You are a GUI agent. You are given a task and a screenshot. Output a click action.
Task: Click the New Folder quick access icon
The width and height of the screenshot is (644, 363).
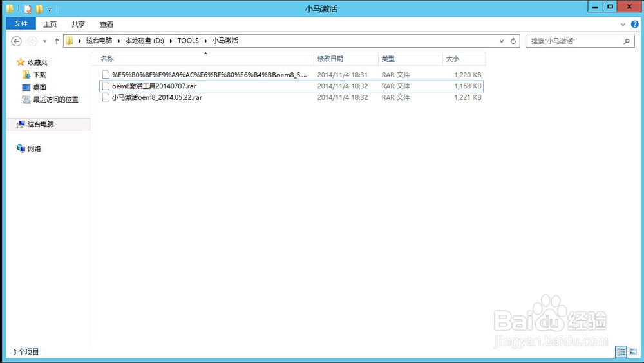tap(39, 8)
